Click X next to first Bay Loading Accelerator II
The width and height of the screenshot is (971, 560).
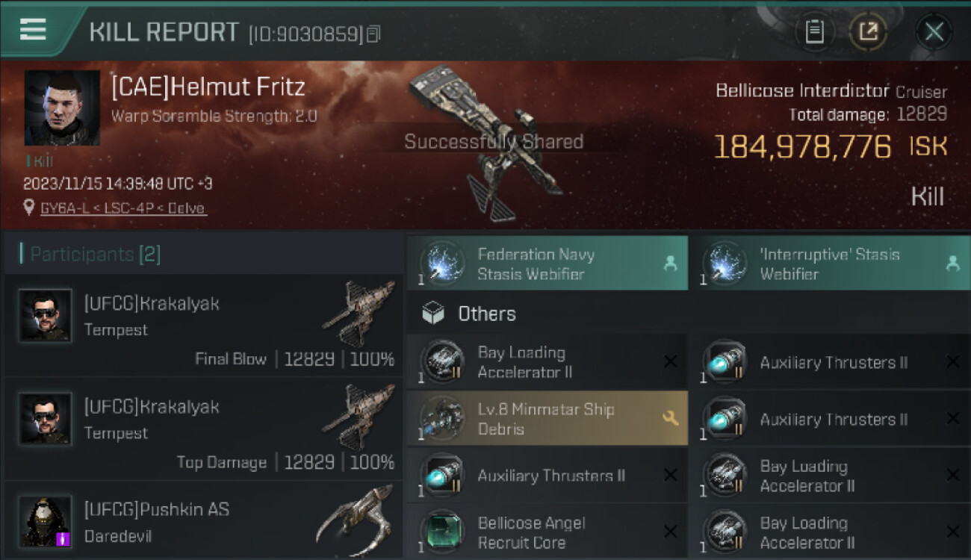[x=671, y=362]
